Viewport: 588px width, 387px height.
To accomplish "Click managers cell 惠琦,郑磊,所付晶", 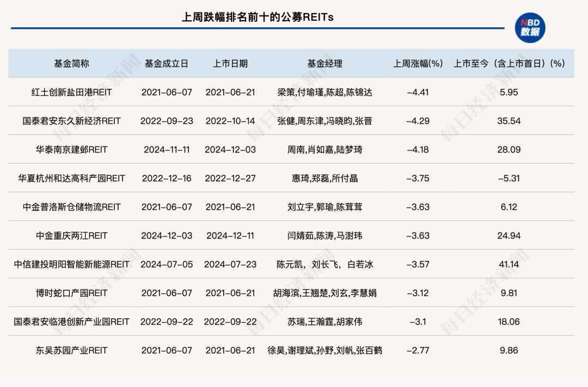I will [x=324, y=178].
